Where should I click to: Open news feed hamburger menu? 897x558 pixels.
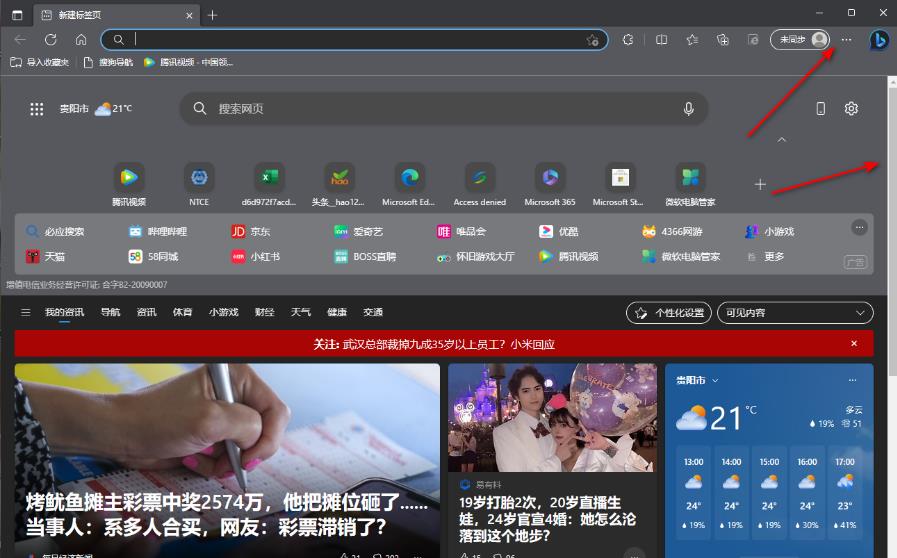[25, 312]
